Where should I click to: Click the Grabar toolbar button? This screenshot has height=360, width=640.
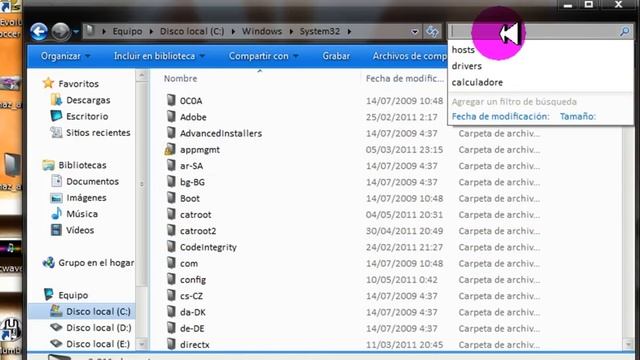[x=336, y=56]
